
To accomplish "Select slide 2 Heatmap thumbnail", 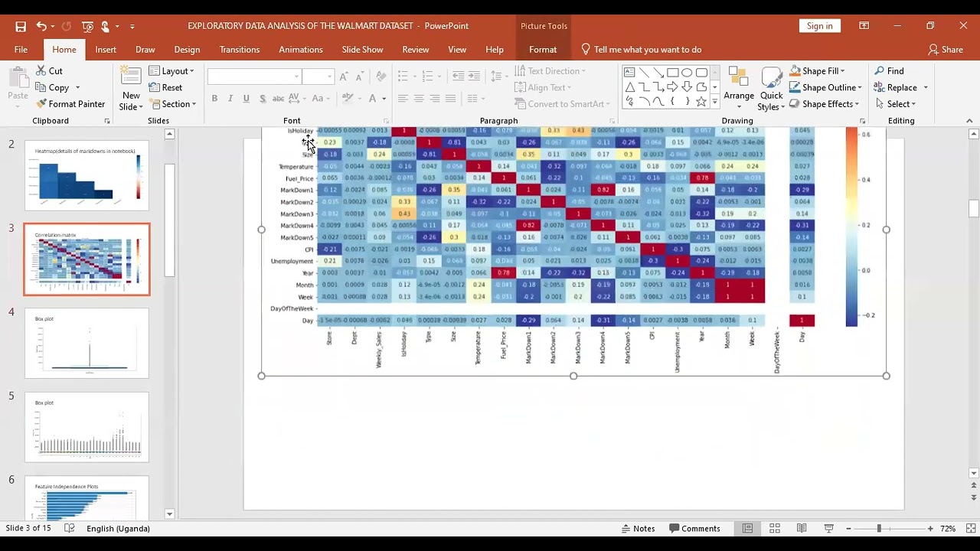I will tap(87, 175).
